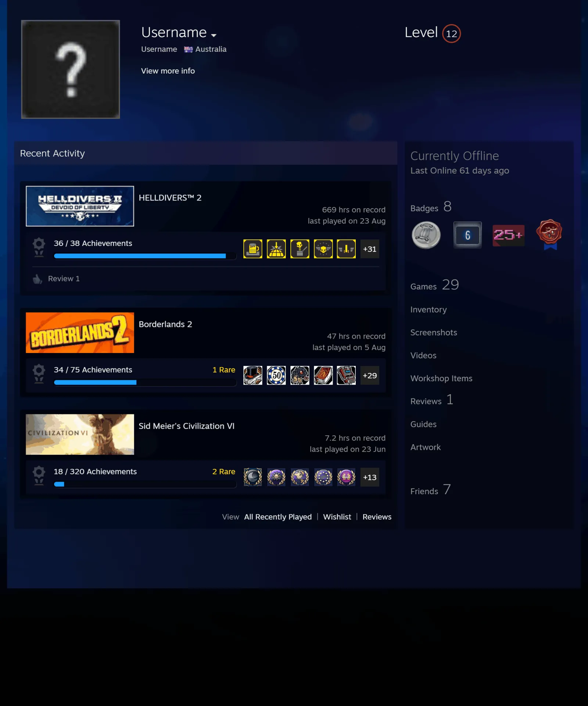Click the Civilization globe achievement icon

coord(300,477)
